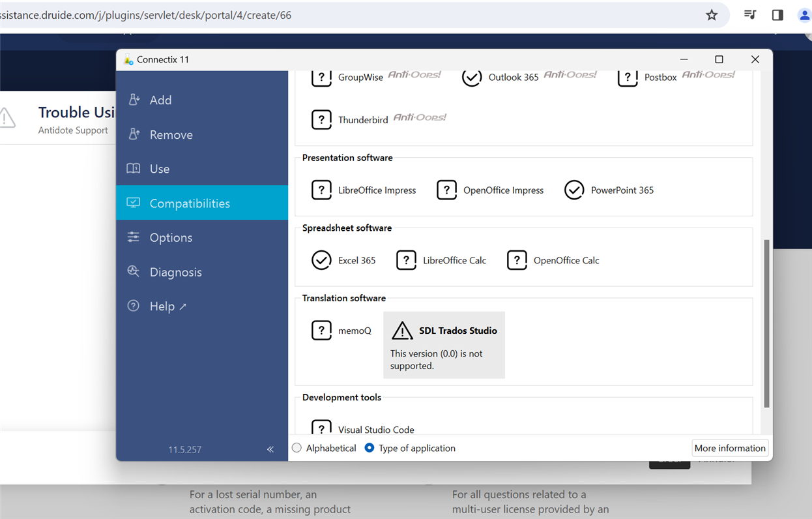Select the LibreOffice Calc label
This screenshot has height=519, width=812.
455,260
